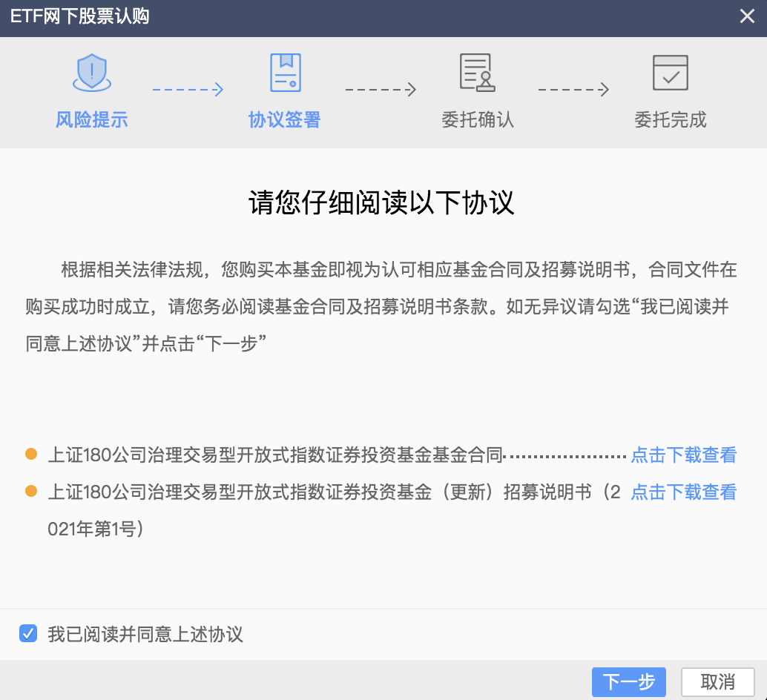This screenshot has height=700, width=767.
Task: Select the 协议签署 step label
Action: coord(285,119)
